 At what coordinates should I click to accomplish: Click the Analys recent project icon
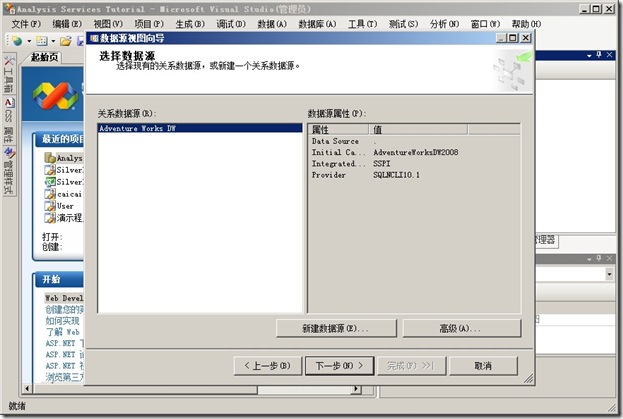click(50, 158)
